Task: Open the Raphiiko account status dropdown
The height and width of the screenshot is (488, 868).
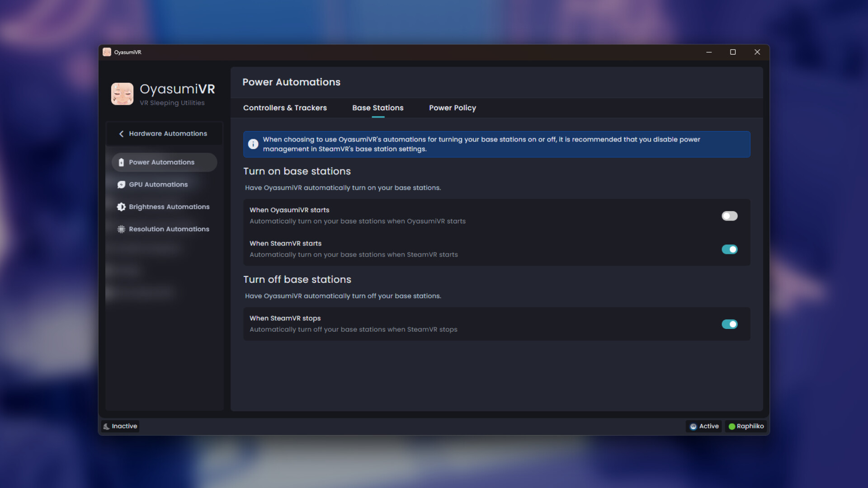Action: coord(746,426)
